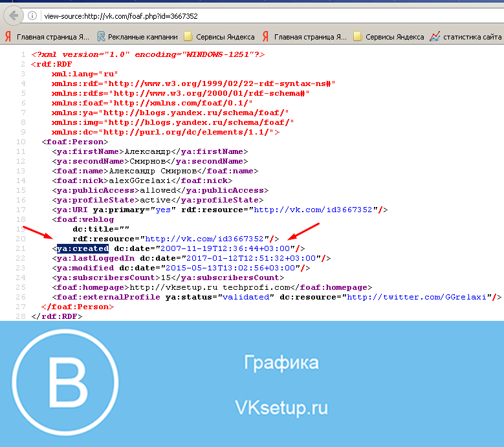Image resolution: width=504 pixels, height=447 pixels.
Task: Click the opening rdf:RDF tag
Action: (x=51, y=64)
